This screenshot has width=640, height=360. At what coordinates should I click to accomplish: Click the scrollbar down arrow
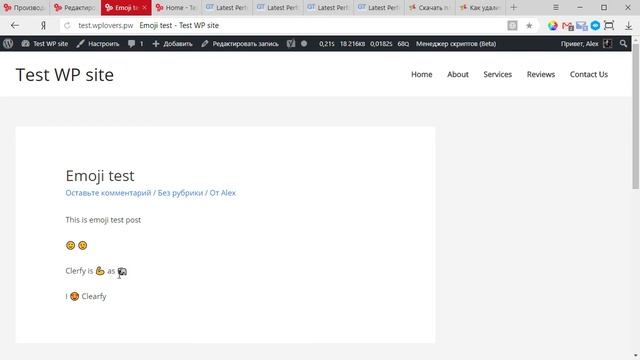coord(636,356)
